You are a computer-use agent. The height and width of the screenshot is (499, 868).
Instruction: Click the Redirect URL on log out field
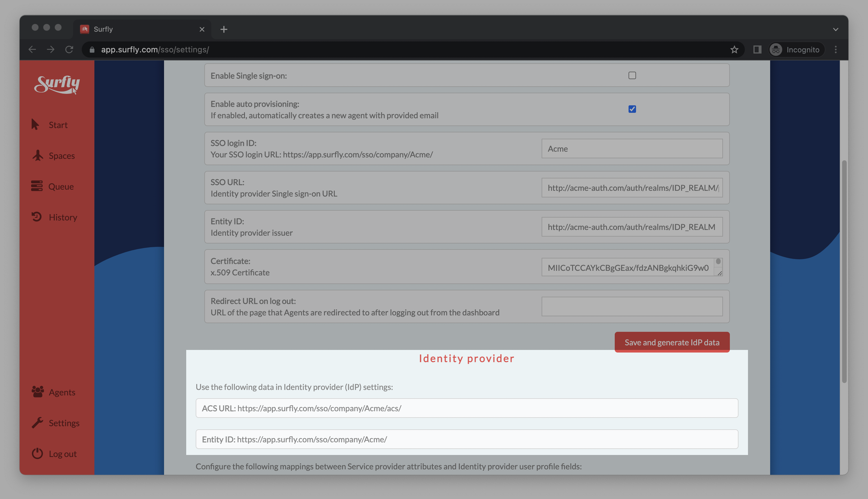pos(632,306)
